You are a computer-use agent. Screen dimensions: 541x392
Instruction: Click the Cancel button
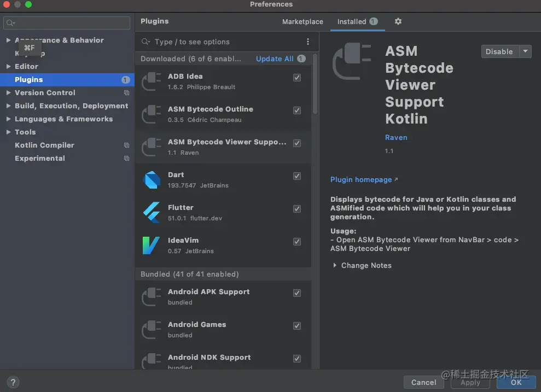pyautogui.click(x=424, y=382)
